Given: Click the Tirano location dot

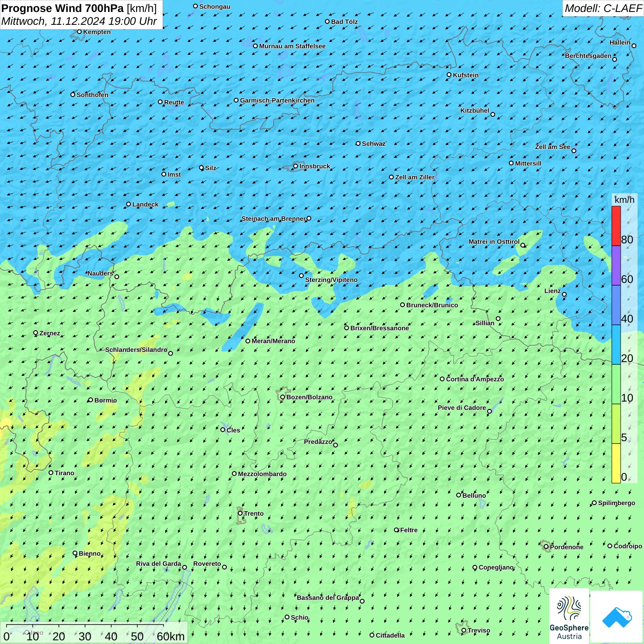Looking at the screenshot, I should [51, 472].
